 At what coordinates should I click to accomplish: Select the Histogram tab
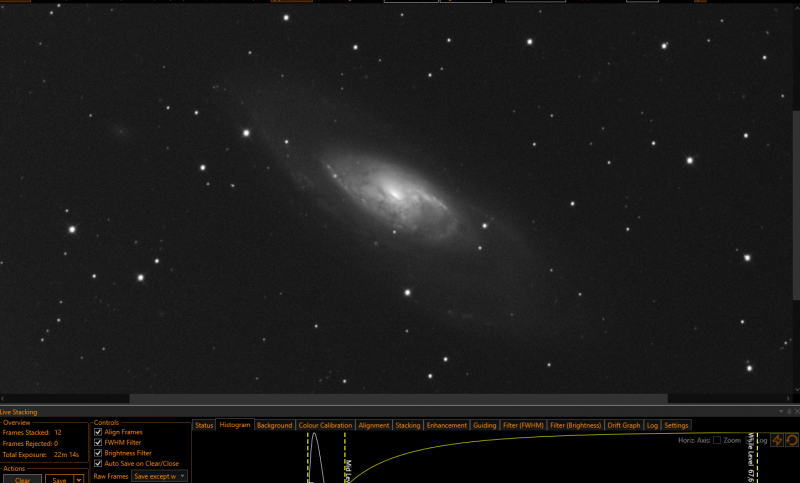(235, 425)
